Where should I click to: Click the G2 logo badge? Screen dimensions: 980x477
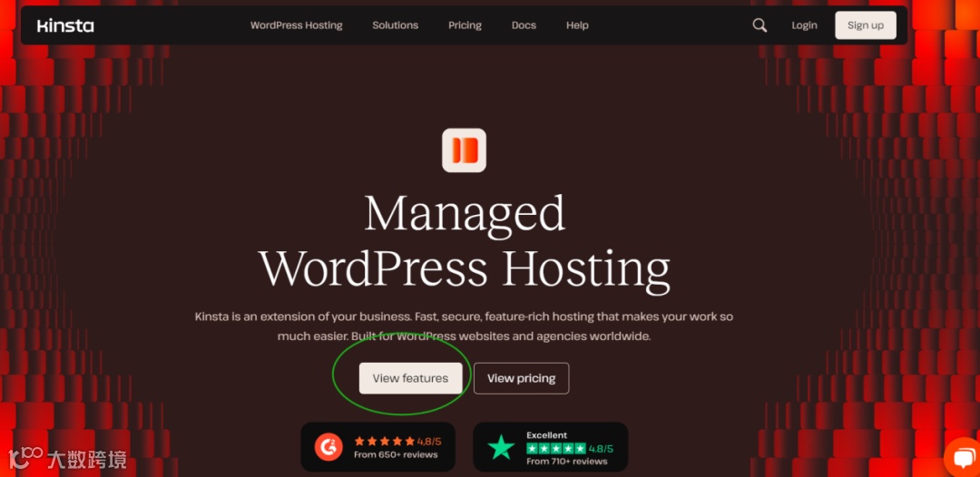pyautogui.click(x=328, y=447)
